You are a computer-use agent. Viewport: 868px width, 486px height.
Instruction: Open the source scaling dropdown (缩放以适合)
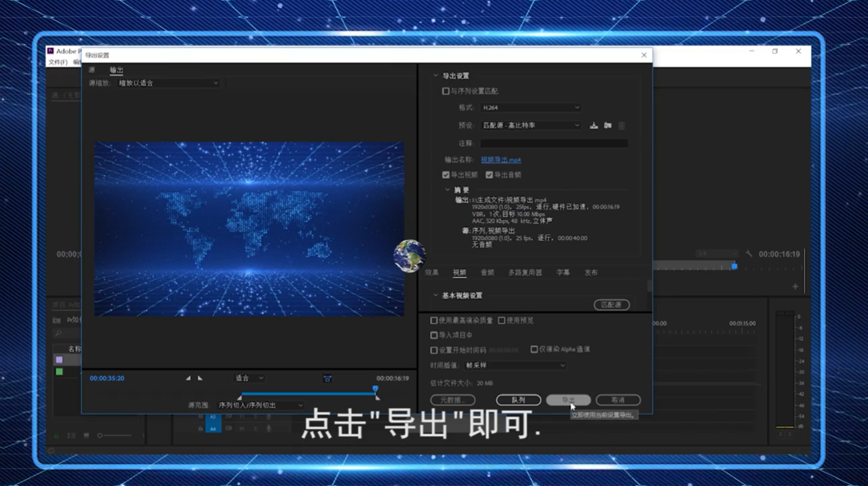[x=168, y=83]
